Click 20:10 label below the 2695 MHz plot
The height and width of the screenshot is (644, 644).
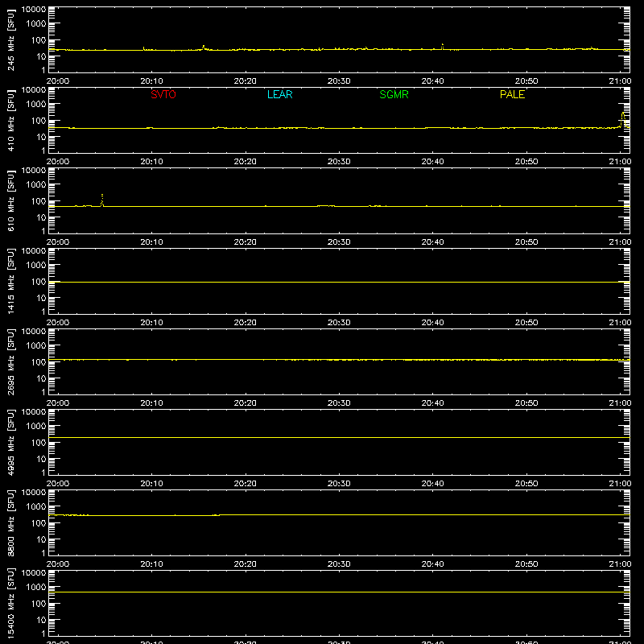(x=151, y=403)
